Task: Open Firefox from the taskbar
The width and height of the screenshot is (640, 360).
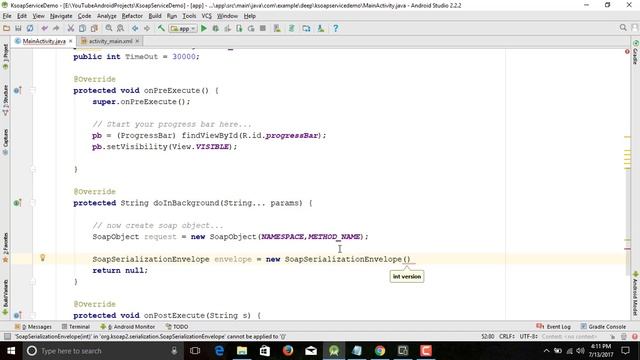Action: point(288,351)
